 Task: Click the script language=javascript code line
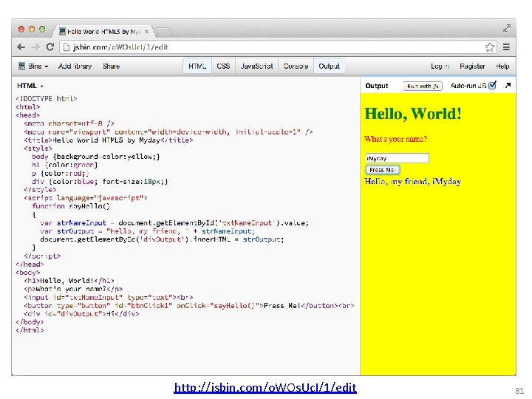click(86, 198)
